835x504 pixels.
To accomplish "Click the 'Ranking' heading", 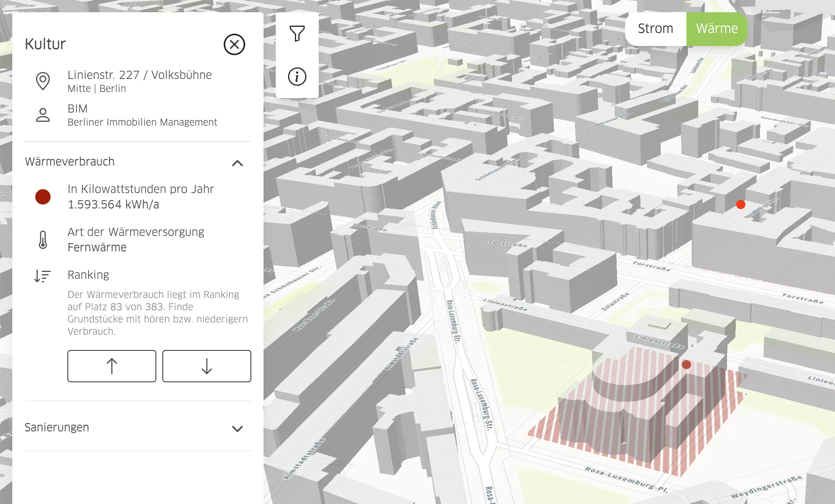I will (88, 275).
